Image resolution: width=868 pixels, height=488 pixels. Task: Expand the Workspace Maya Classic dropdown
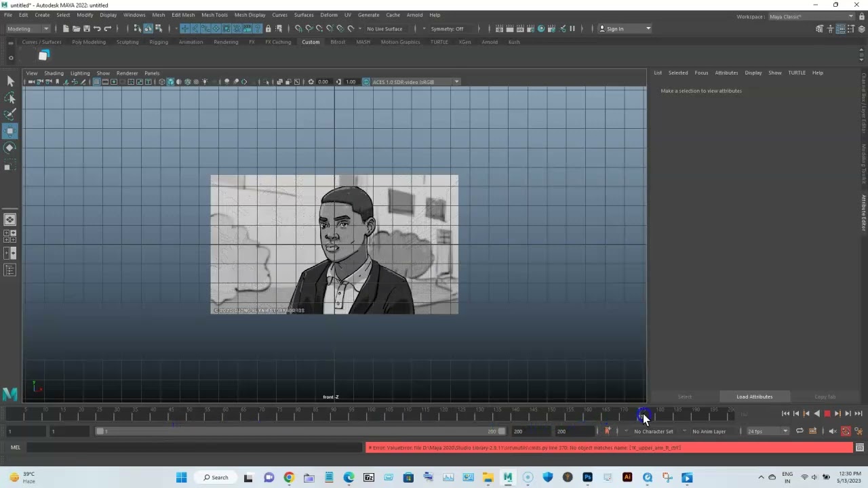click(x=811, y=16)
